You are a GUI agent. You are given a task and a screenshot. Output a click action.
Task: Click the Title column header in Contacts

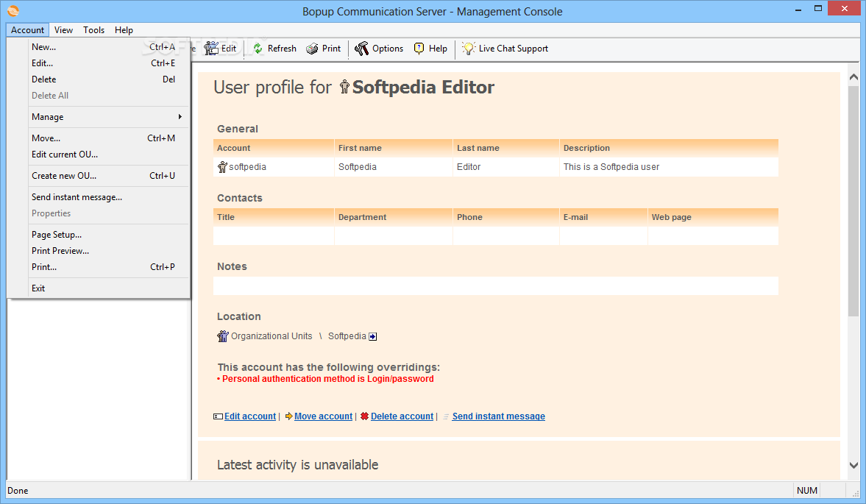[274, 217]
